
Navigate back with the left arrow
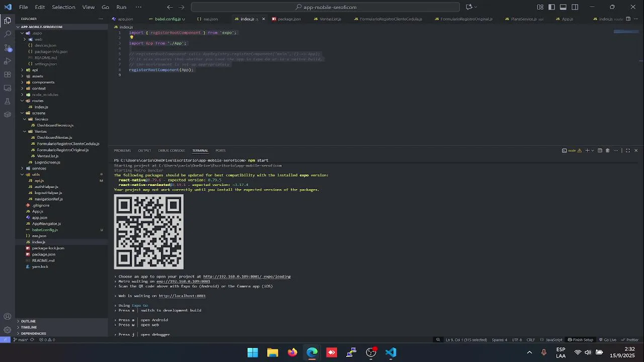click(170, 7)
